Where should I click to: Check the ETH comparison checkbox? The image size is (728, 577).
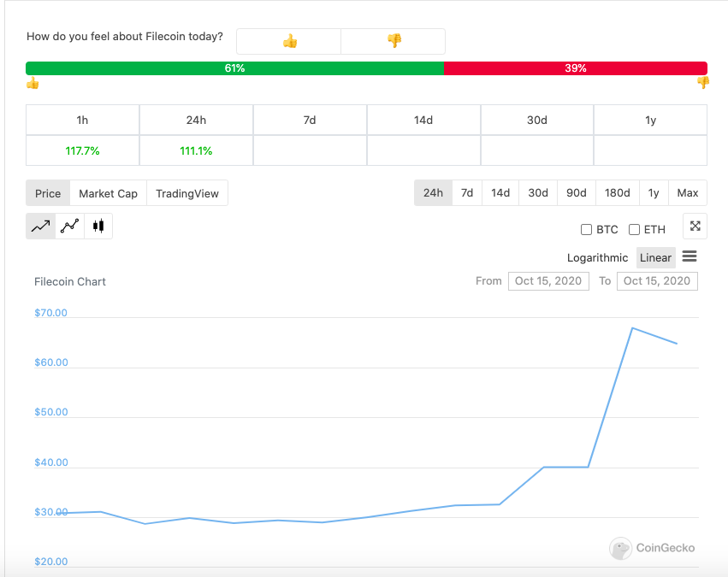pos(634,230)
